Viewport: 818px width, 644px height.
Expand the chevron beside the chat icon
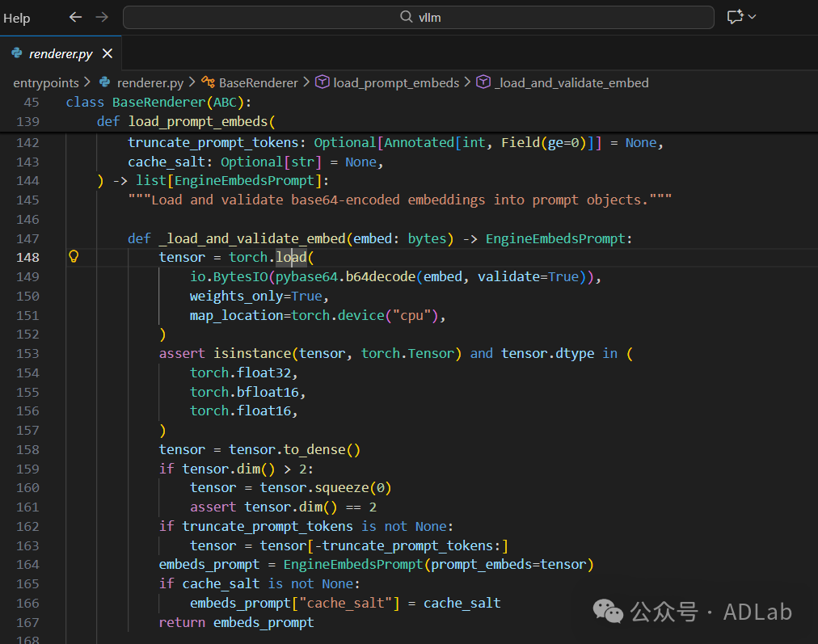(753, 17)
